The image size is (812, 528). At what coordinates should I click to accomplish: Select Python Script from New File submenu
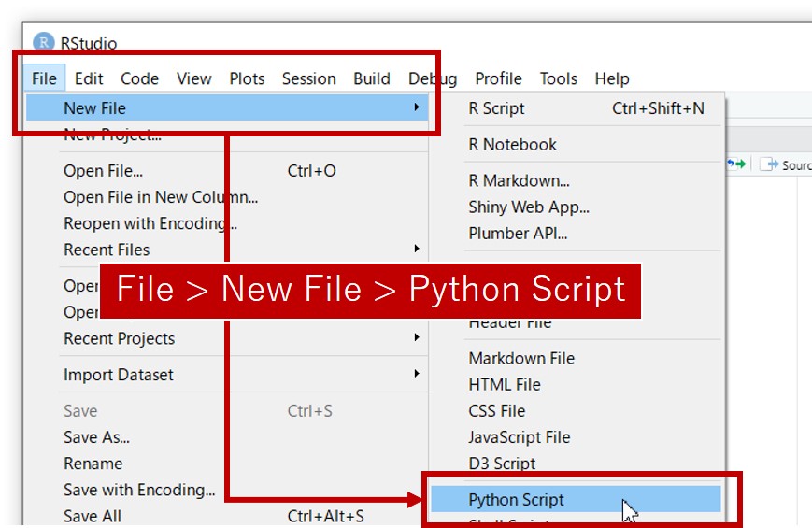tap(516, 500)
